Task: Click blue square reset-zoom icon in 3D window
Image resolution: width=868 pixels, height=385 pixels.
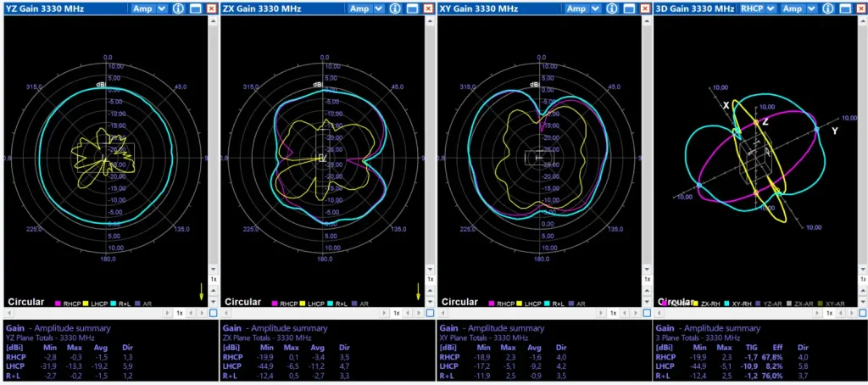Action: point(862,313)
